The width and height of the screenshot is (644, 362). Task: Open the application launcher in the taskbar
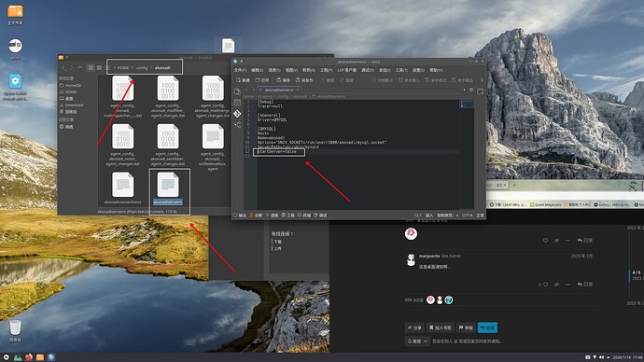(7, 357)
